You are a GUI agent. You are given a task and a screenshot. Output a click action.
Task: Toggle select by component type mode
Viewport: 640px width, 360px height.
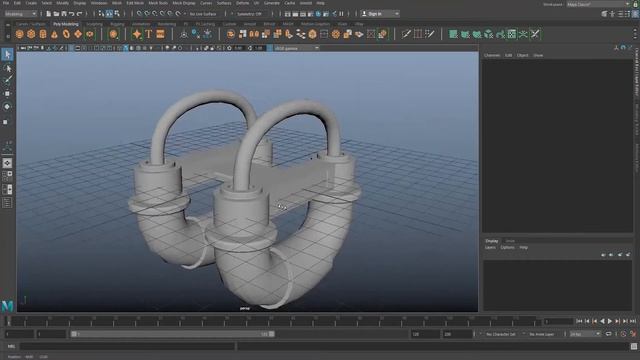pos(117,14)
